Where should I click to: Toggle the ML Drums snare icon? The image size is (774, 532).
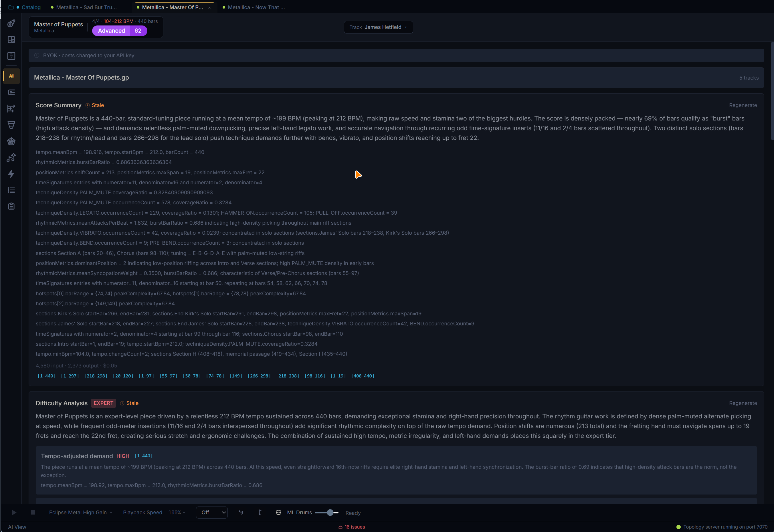click(278, 513)
